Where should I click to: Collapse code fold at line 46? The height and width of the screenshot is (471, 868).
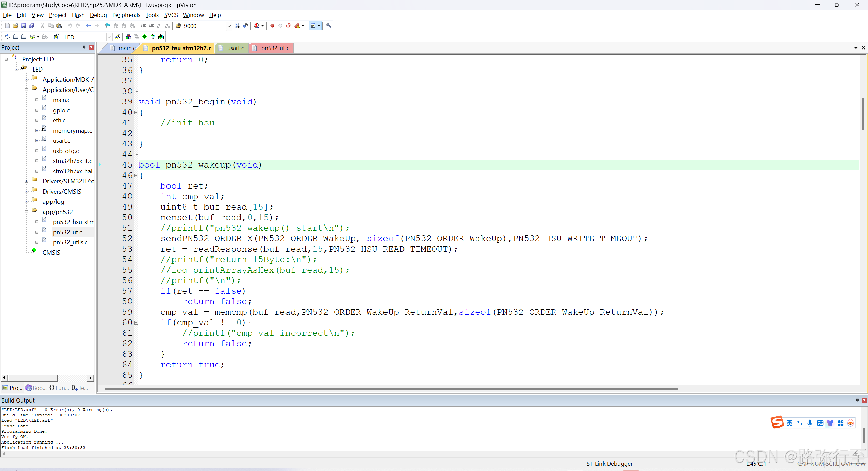coord(136,176)
